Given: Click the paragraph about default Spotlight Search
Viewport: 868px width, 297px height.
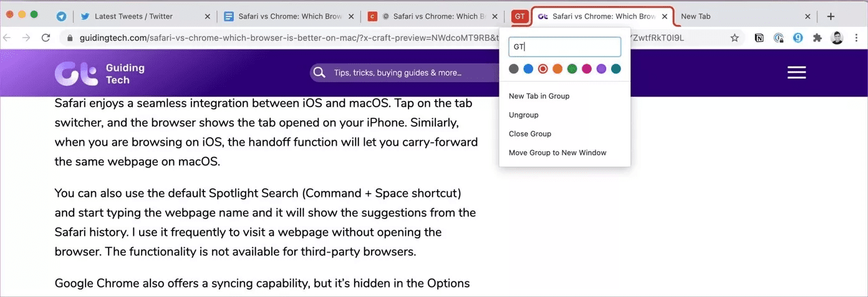Looking at the screenshot, I should click(265, 222).
